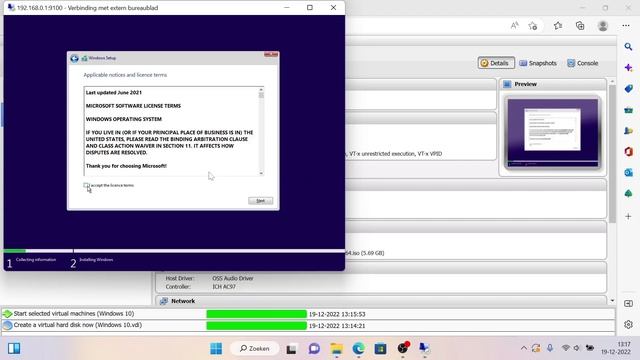The width and height of the screenshot is (640, 360).
Task: Close the Windows Setup dialog
Action: tap(271, 55)
